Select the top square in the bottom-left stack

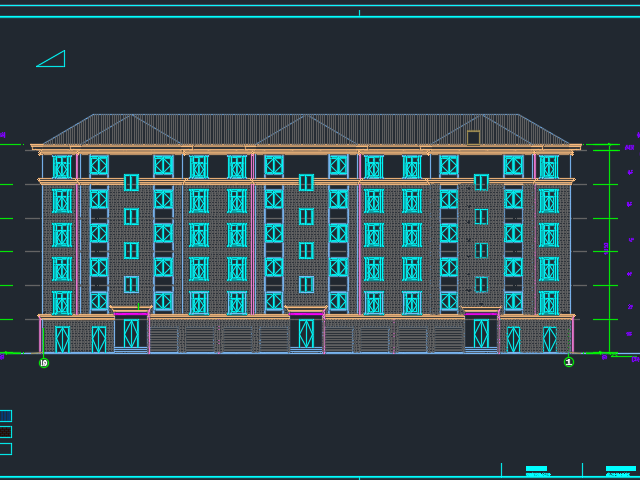(x=5, y=416)
